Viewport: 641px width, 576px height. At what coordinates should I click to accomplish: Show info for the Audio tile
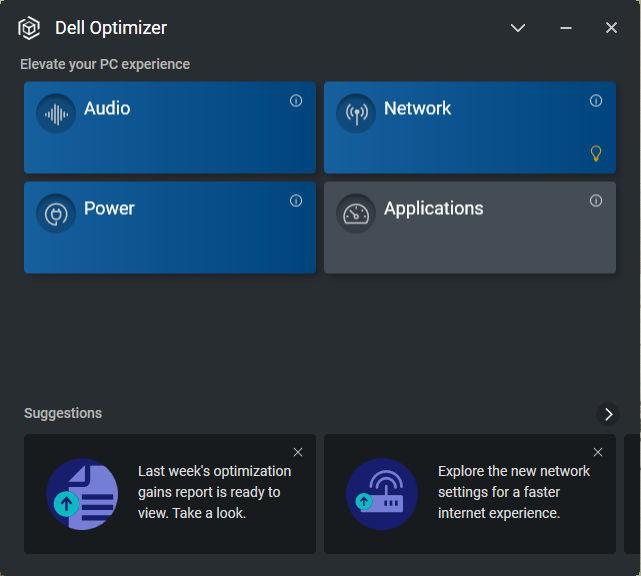coord(296,101)
